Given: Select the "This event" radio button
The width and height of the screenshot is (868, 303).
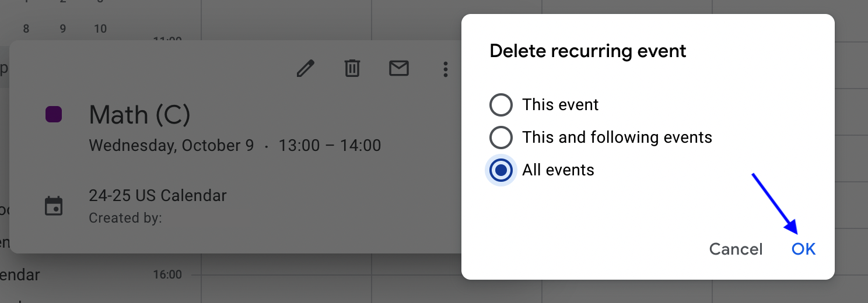Looking at the screenshot, I should [501, 105].
